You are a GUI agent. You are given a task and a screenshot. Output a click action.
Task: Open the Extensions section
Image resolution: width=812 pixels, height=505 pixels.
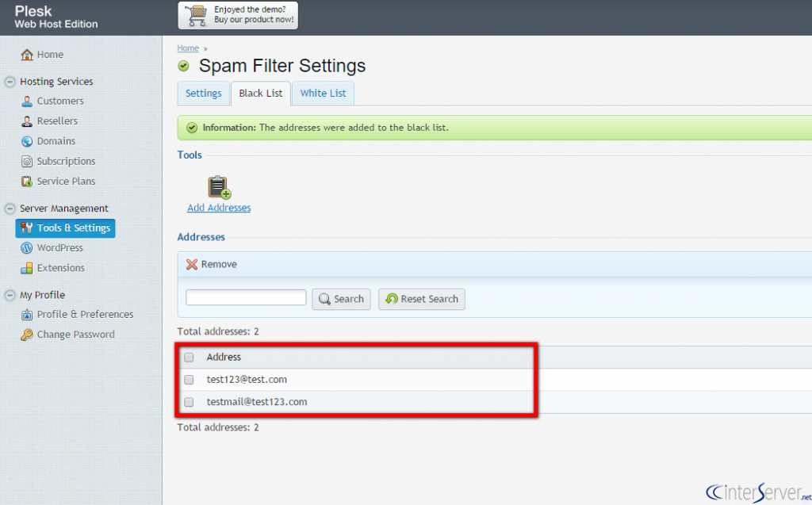(x=61, y=267)
